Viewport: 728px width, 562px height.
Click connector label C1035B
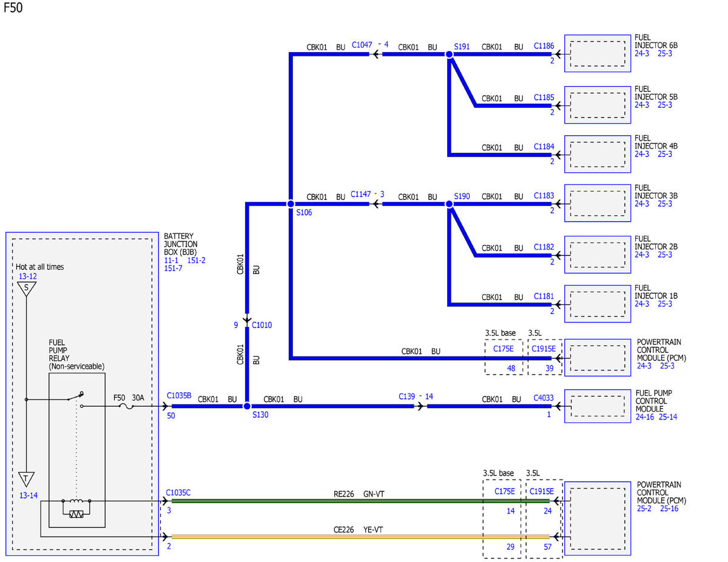tap(179, 395)
